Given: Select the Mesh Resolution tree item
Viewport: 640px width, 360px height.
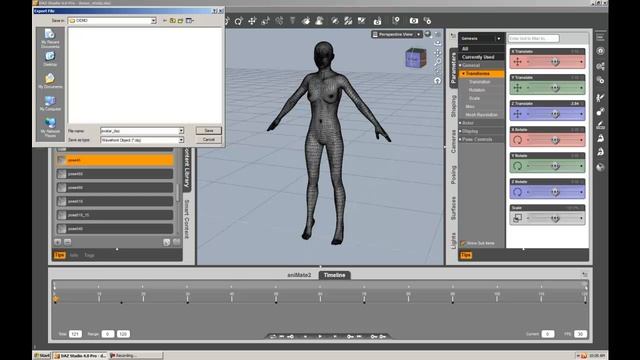Looking at the screenshot, I should point(481,115).
